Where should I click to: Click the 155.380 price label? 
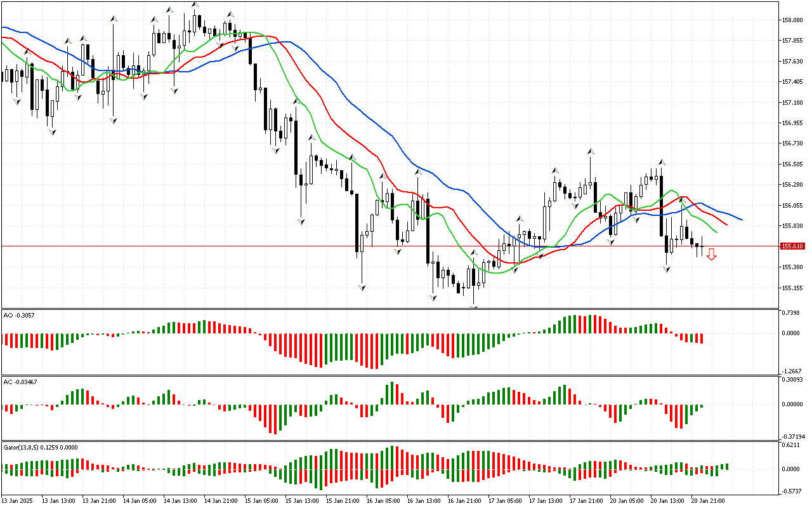(793, 267)
